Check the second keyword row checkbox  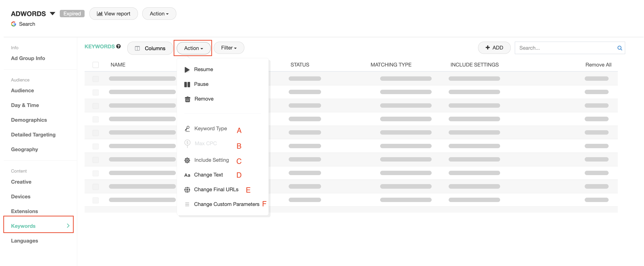click(96, 92)
